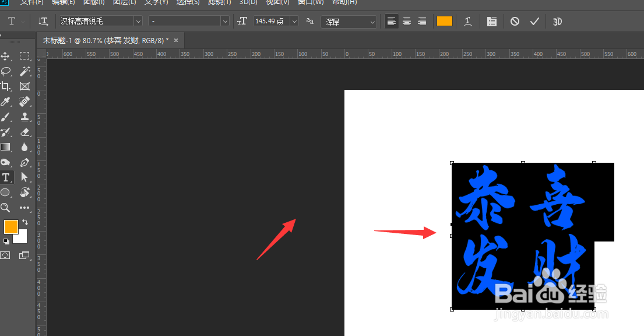644x336 pixels.
Task: Select the Healing Brush tool
Action: 24,101
